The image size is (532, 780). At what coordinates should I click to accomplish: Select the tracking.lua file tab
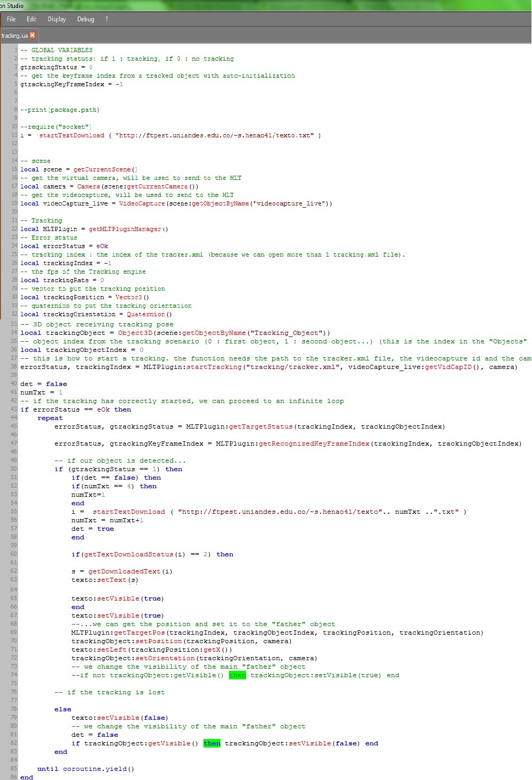click(x=14, y=36)
